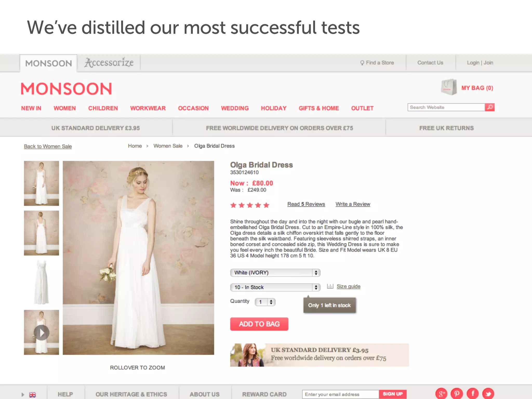The height and width of the screenshot is (399, 532).
Task: Click the ADD TO BAG button
Action: [x=259, y=324]
